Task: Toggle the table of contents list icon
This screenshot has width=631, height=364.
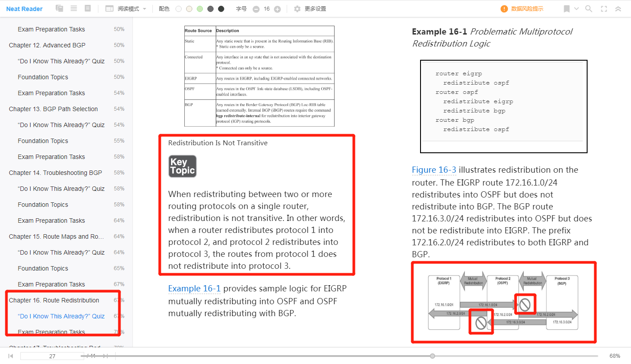Action: [74, 8]
